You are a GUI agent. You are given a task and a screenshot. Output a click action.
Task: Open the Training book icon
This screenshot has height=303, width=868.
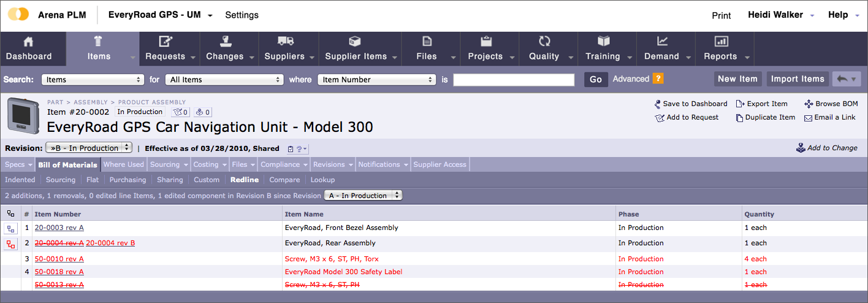click(x=603, y=42)
